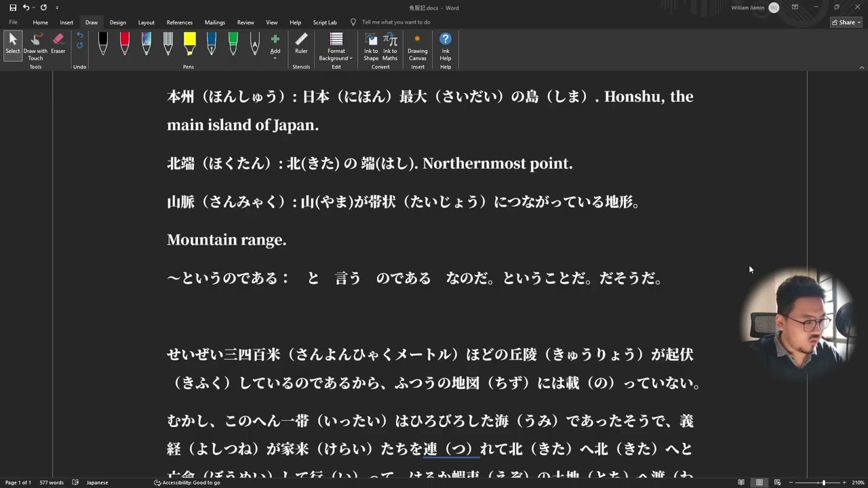
Task: Open the Help tab
Action: coord(296,22)
